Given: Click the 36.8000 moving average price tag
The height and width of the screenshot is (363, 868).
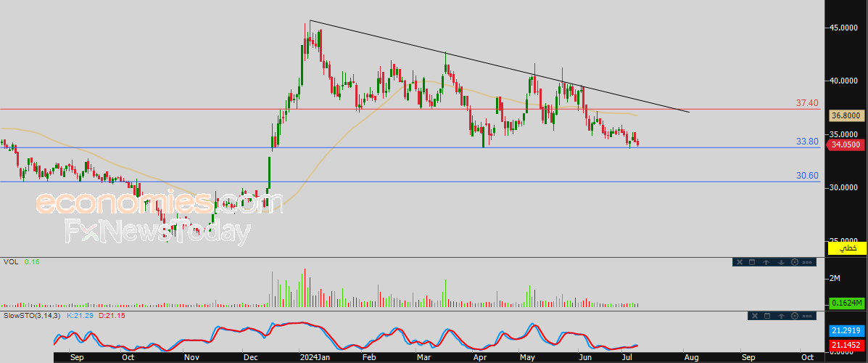Looking at the screenshot, I should pyautogui.click(x=846, y=116).
